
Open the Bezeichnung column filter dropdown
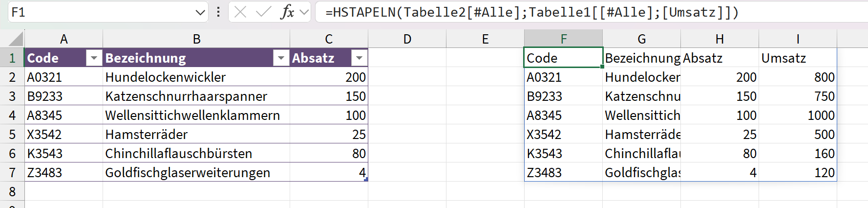click(281, 58)
